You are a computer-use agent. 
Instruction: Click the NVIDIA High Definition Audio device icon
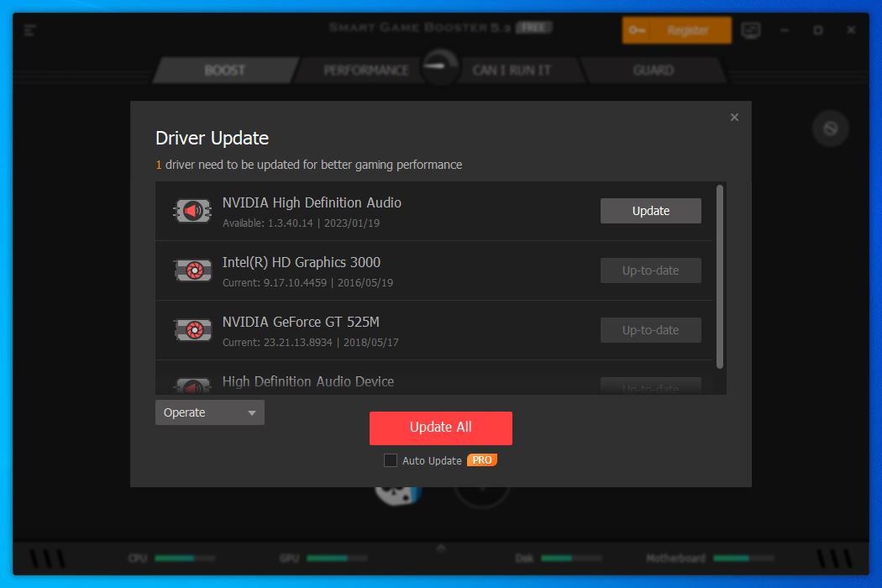192,211
